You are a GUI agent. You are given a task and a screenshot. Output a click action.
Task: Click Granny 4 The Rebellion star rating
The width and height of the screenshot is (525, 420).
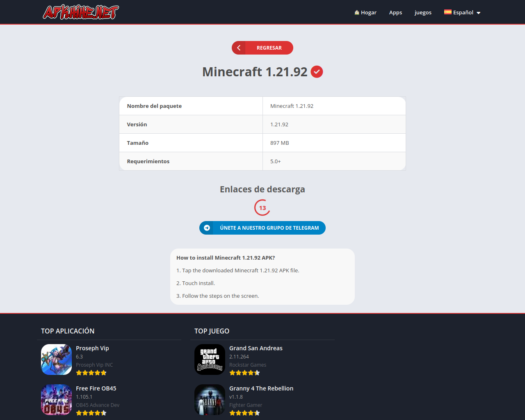click(244, 413)
